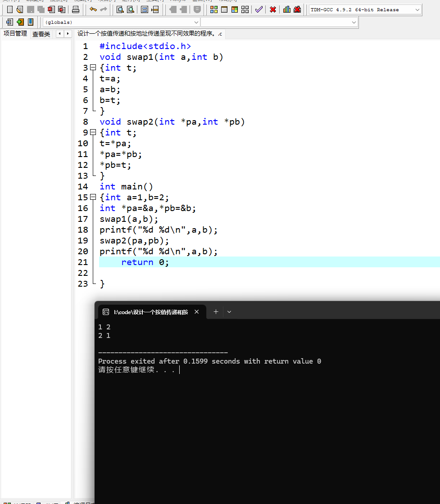Image resolution: width=440 pixels, height=504 pixels.
Task: Click the printf statement on line 18
Action: click(x=159, y=230)
